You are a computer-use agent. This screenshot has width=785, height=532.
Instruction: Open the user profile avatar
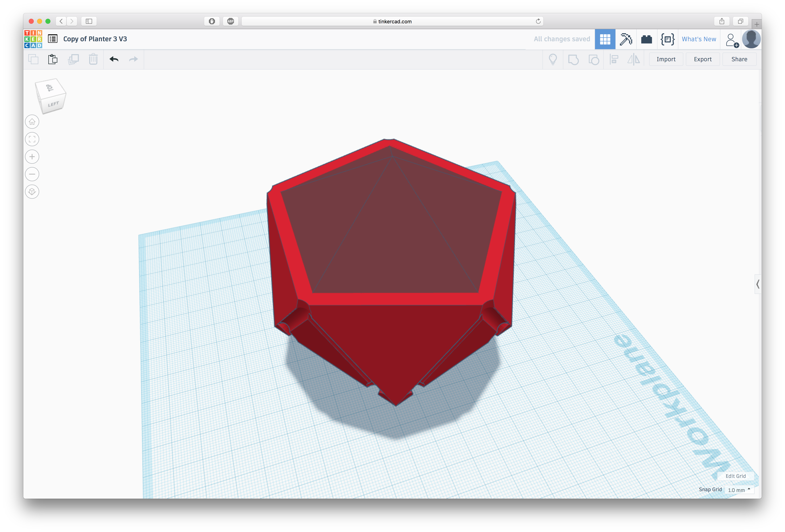(751, 39)
